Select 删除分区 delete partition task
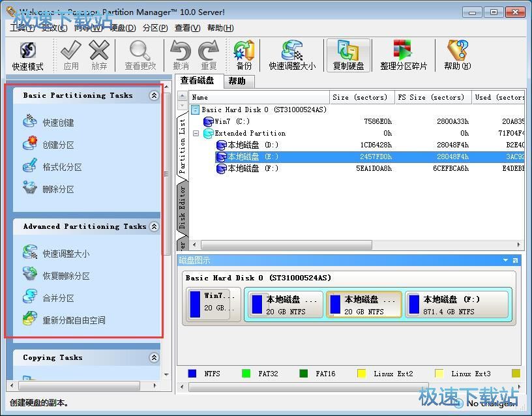 (x=48, y=188)
